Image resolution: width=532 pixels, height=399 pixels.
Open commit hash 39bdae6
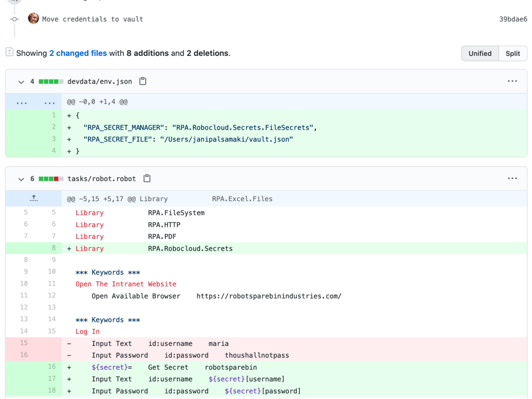click(513, 19)
